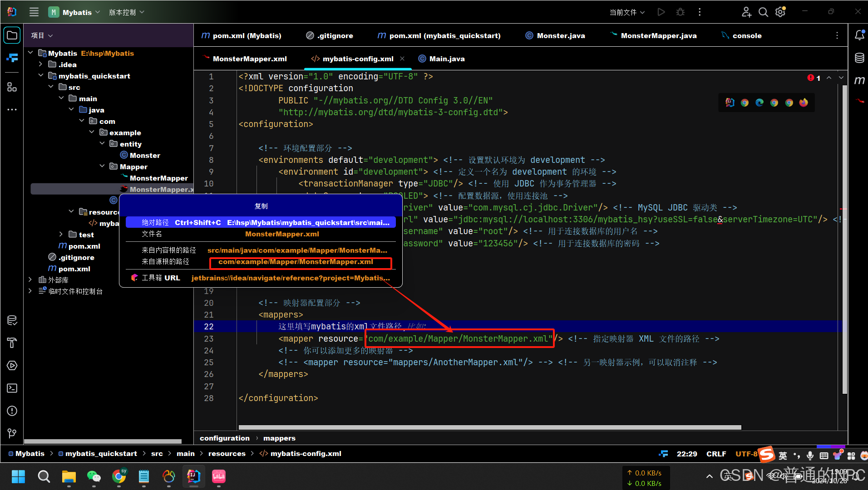This screenshot has height=490, width=868.
Task: Open the Mybatis project dropdown
Action: pos(74,12)
